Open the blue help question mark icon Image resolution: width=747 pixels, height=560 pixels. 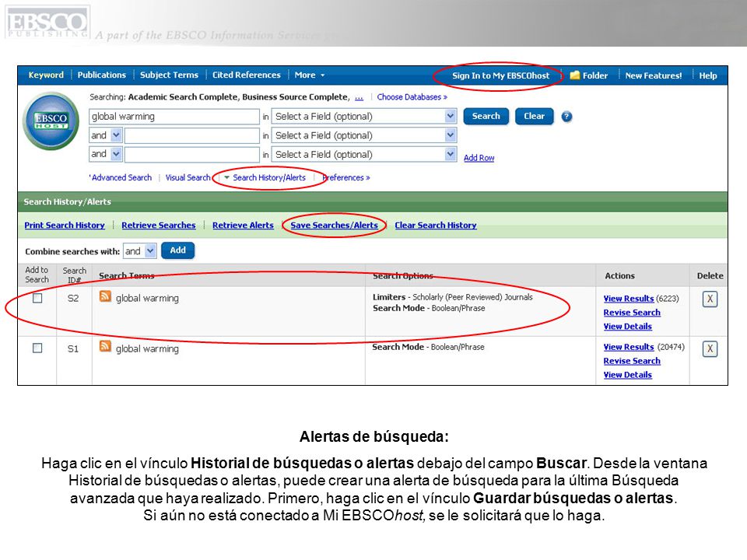click(566, 117)
